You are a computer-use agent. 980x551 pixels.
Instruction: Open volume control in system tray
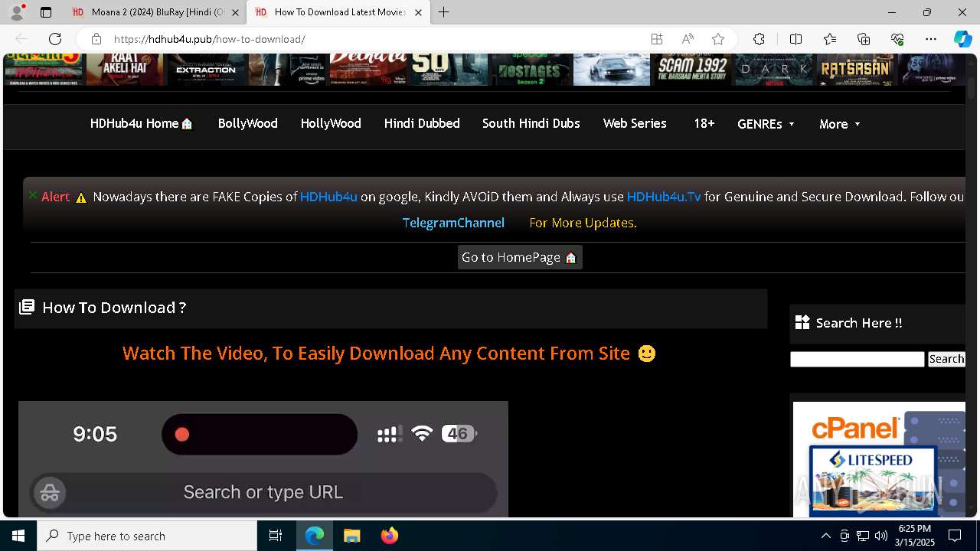[x=881, y=536]
